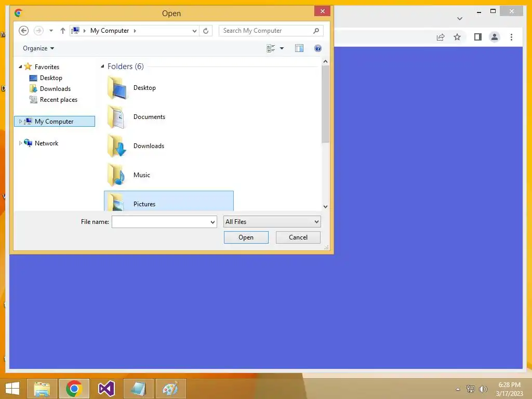Open the All Files type dropdown
The image size is (532, 399).
(x=272, y=221)
